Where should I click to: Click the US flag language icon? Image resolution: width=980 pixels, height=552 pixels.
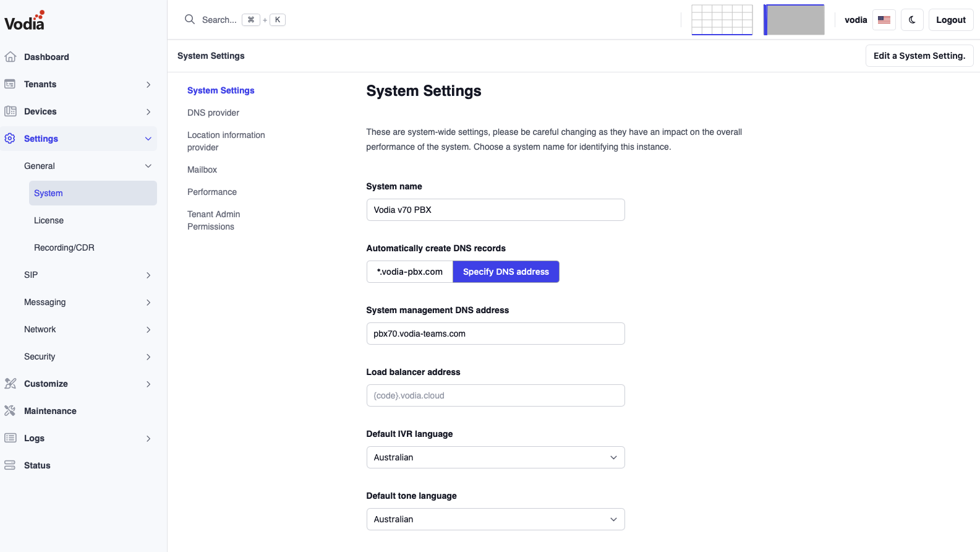pyautogui.click(x=884, y=20)
